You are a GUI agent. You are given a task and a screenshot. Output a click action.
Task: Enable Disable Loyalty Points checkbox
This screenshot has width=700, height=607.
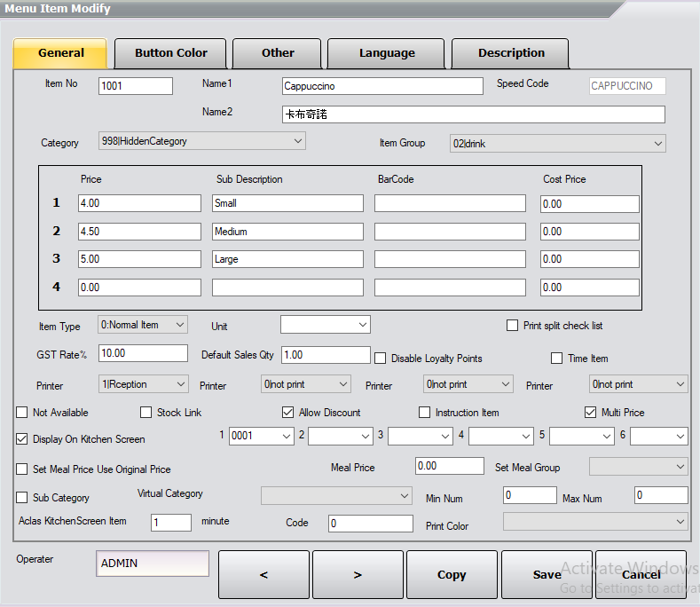(380, 359)
